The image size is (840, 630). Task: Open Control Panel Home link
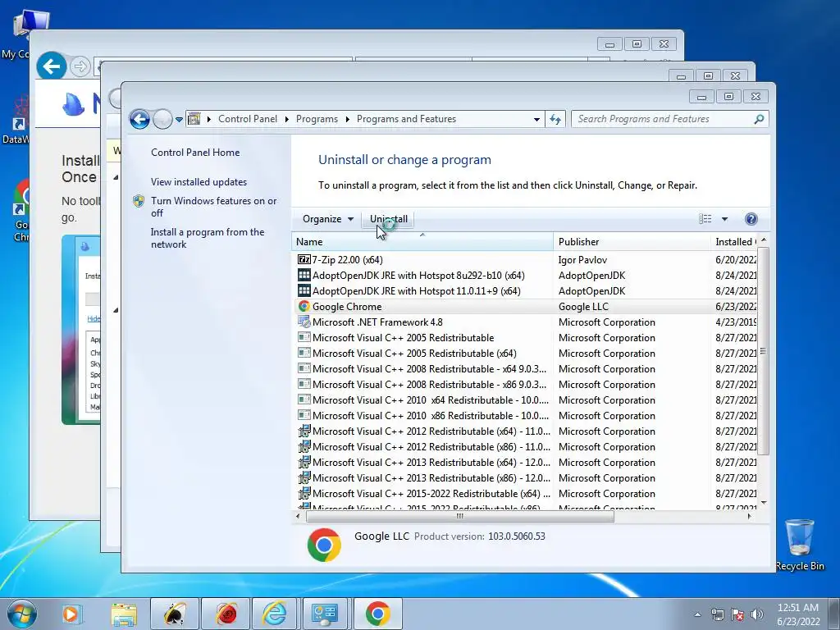click(x=195, y=152)
